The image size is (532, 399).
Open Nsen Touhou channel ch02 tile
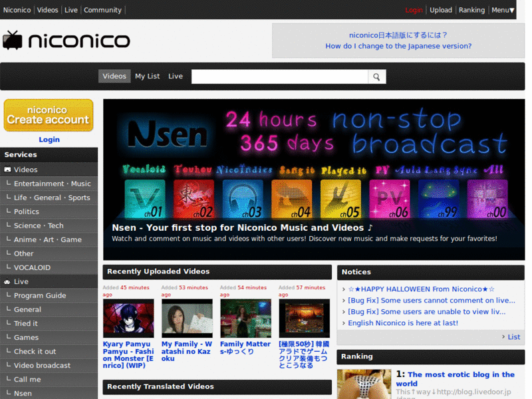tap(194, 199)
